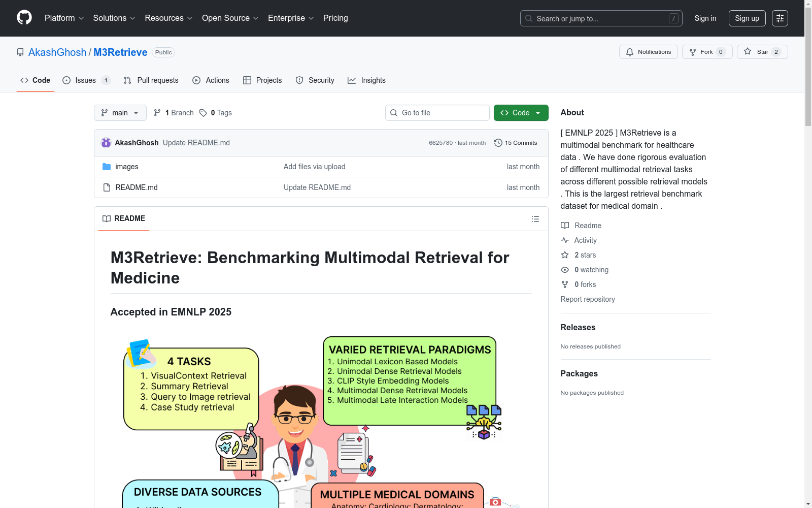
Task: Open the Issues tab
Action: [86, 80]
